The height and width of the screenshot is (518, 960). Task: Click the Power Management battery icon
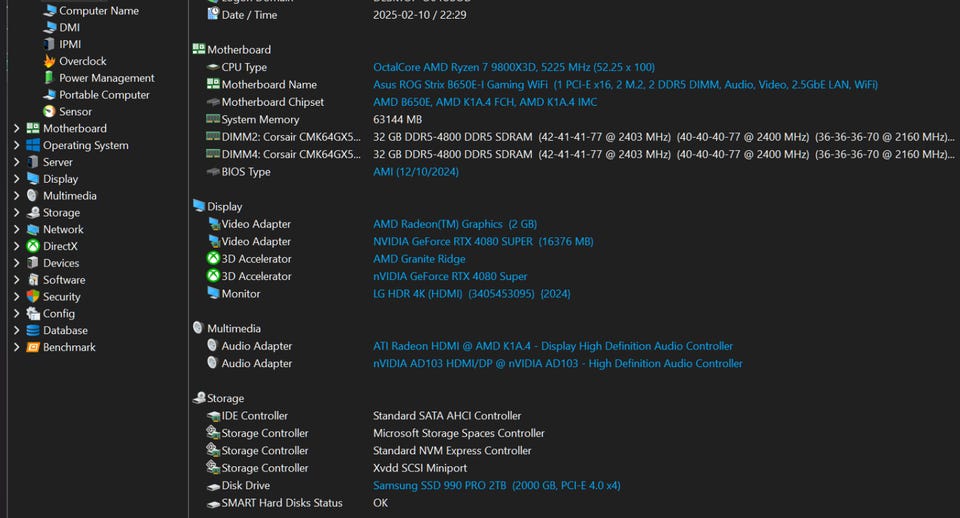click(50, 78)
